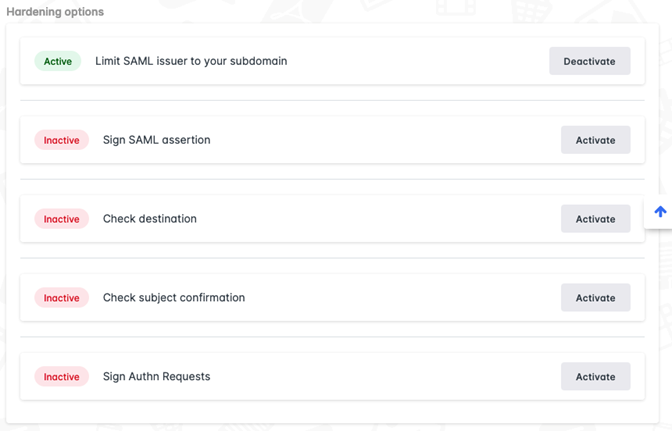Activate the Sign Authn Requests option
The width and height of the screenshot is (672, 431).
tap(595, 377)
